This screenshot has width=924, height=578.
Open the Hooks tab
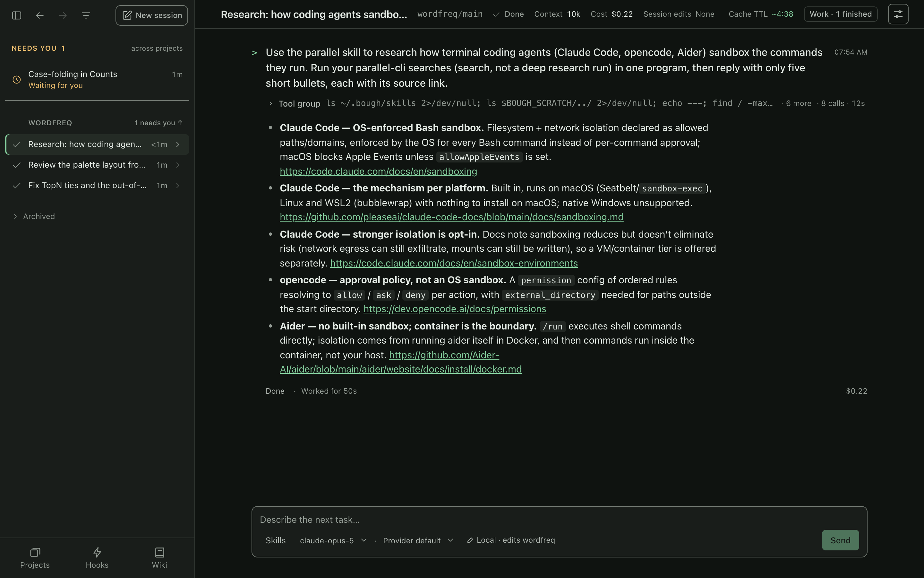click(97, 558)
